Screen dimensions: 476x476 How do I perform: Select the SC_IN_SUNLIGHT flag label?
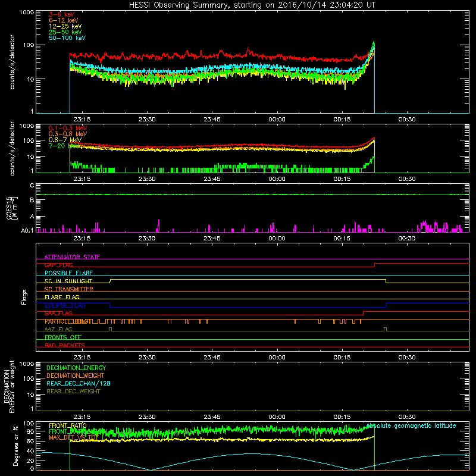click(68, 281)
